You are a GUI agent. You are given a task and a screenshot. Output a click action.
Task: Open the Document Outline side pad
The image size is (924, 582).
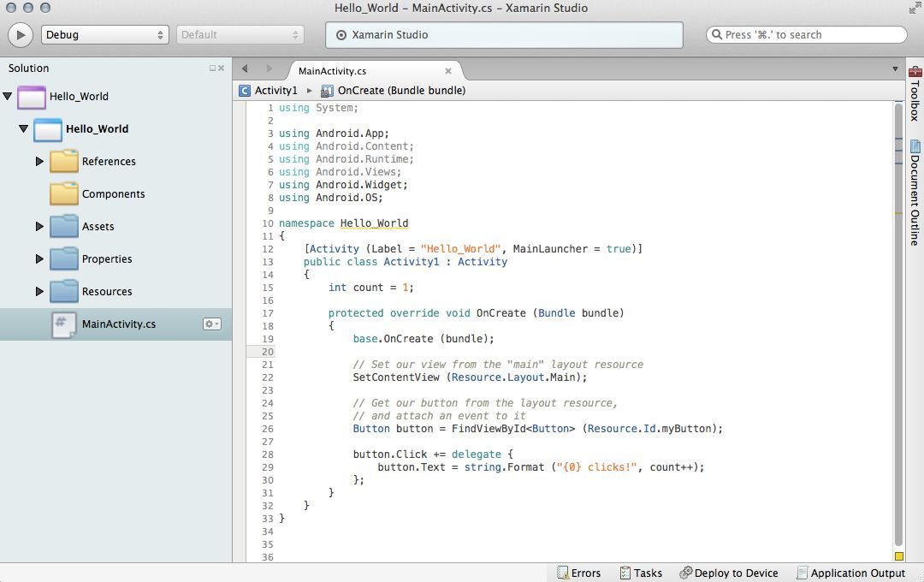pyautogui.click(x=915, y=193)
